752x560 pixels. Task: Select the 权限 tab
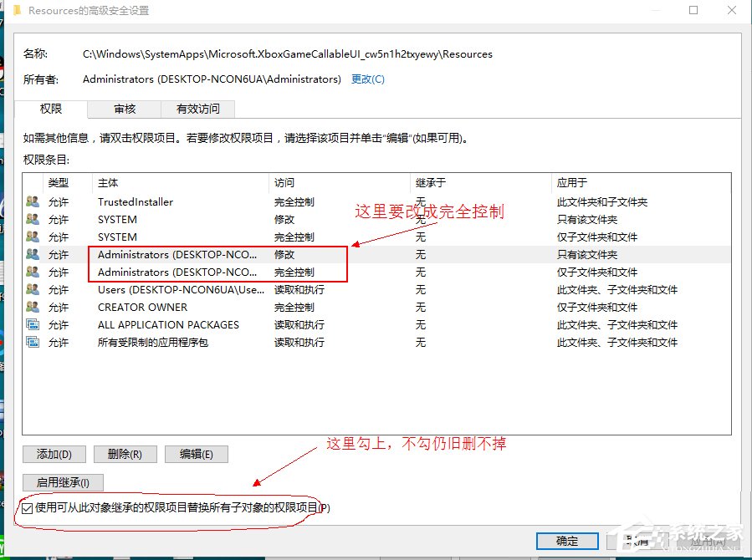[x=50, y=109]
